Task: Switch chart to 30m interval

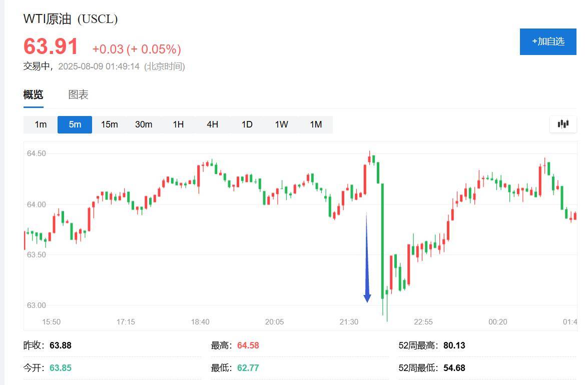Action: [144, 124]
